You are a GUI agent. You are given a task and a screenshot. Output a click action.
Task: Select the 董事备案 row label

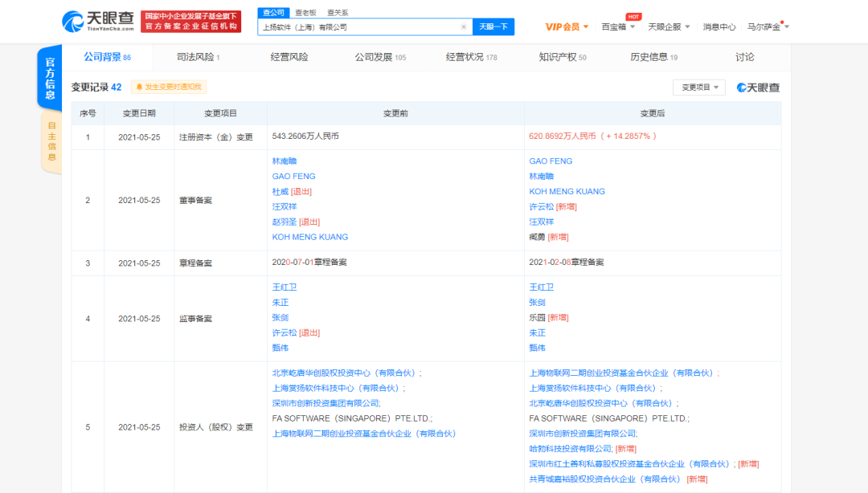[x=195, y=200]
